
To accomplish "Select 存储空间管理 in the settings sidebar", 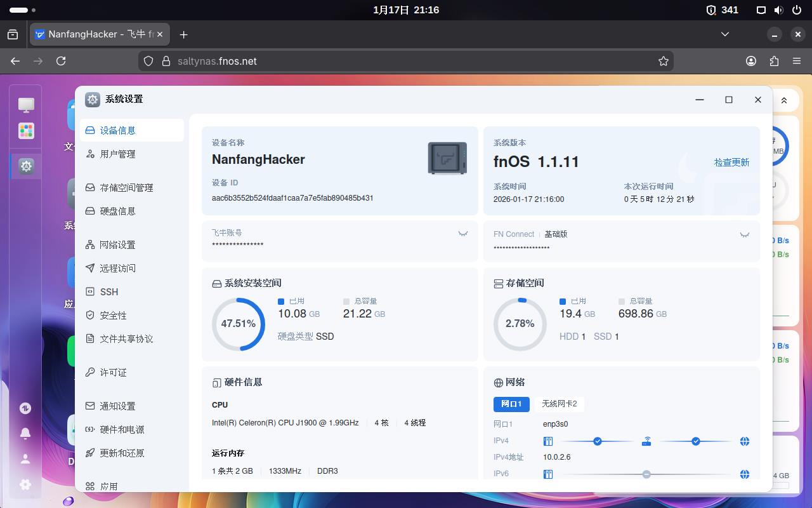I will [126, 188].
